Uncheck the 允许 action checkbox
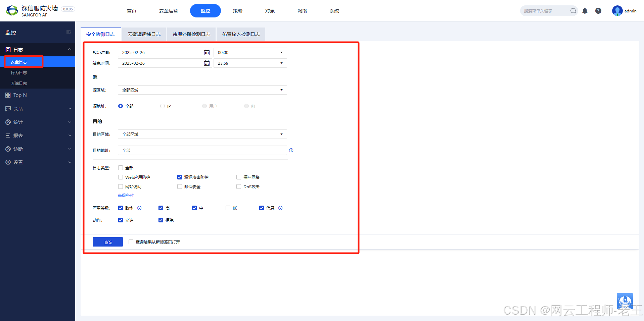Screen dimensions: 644x321 (x=121, y=220)
